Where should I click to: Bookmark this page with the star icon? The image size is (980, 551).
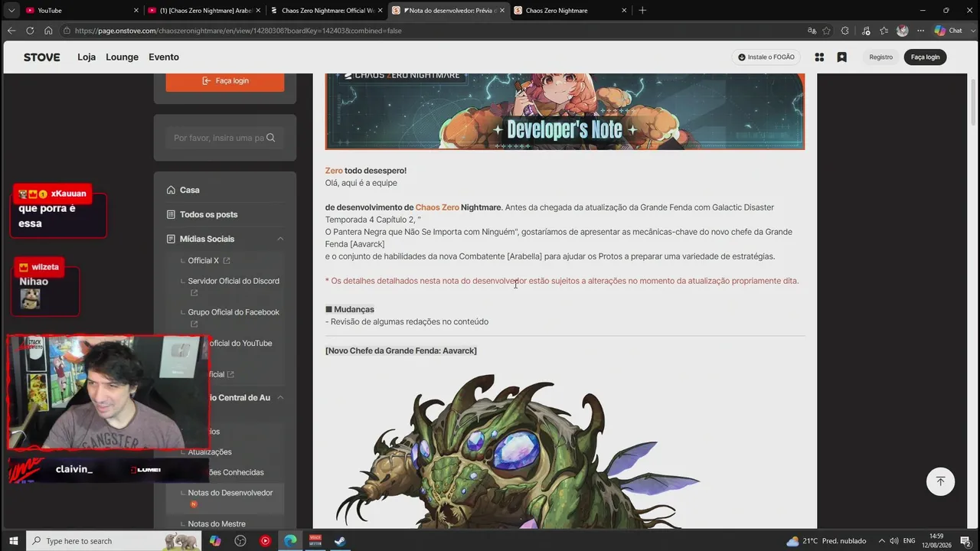coord(827,31)
